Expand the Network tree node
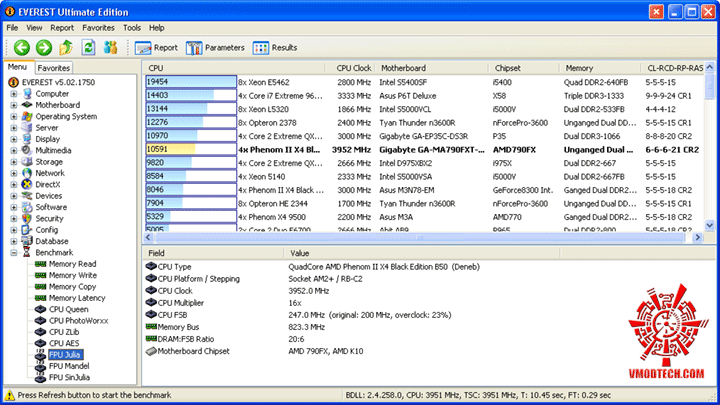The height and width of the screenshot is (405, 720). pyautogui.click(x=14, y=173)
